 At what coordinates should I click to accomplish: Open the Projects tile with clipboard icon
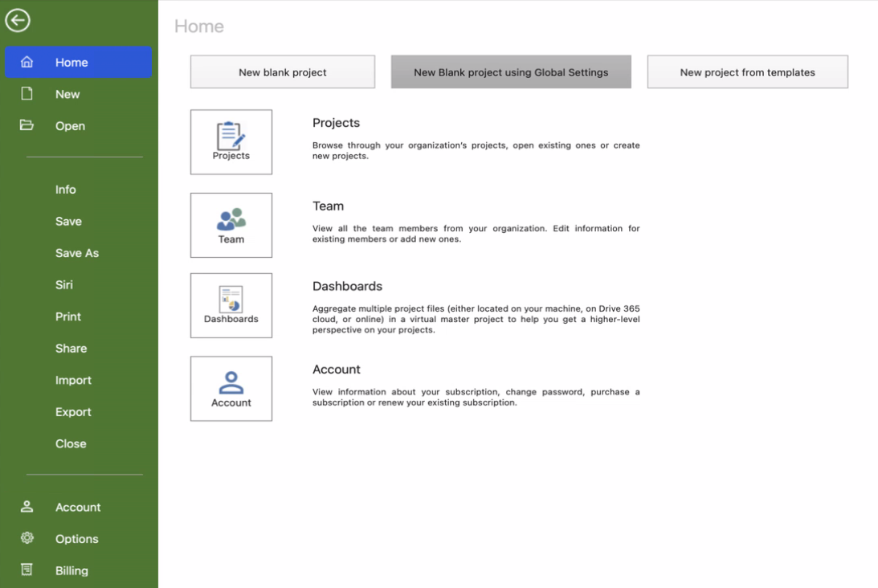click(231, 141)
